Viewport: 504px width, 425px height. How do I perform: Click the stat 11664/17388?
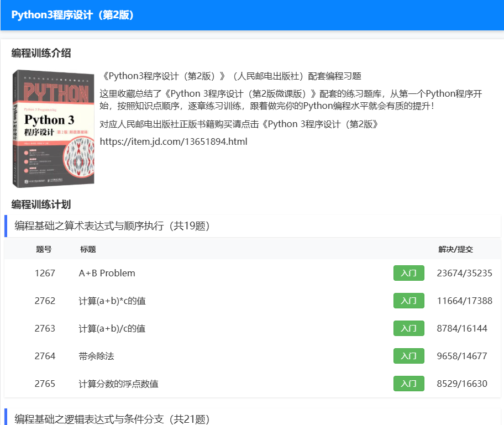point(464,301)
